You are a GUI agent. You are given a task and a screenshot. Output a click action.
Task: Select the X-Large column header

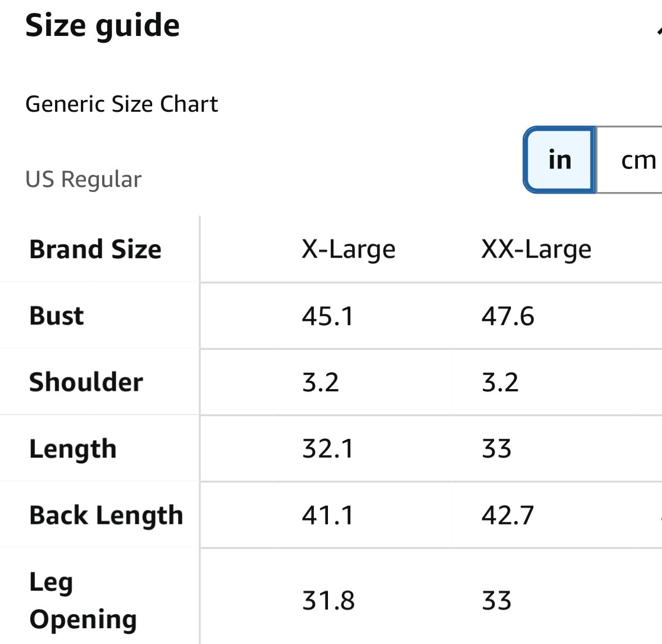click(x=348, y=249)
